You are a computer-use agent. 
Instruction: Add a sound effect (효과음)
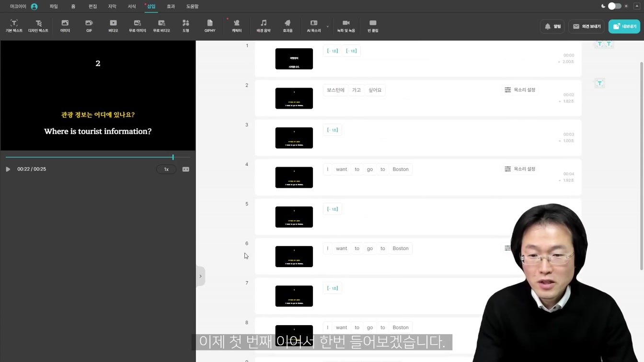[x=287, y=26]
